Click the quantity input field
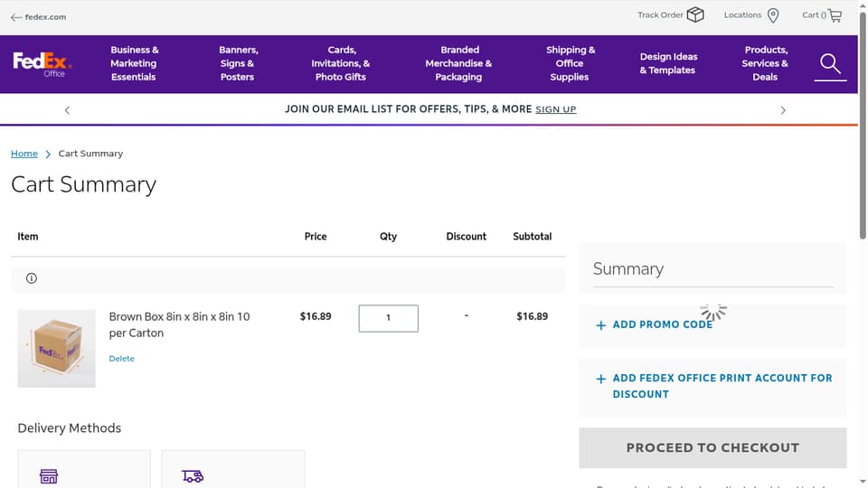 388,318
